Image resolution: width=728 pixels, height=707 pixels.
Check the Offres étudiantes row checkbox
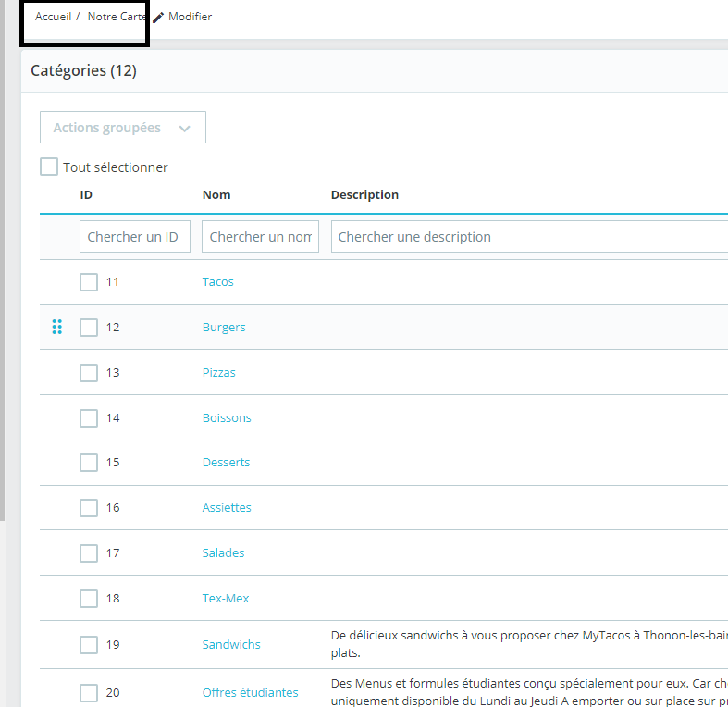coord(89,692)
